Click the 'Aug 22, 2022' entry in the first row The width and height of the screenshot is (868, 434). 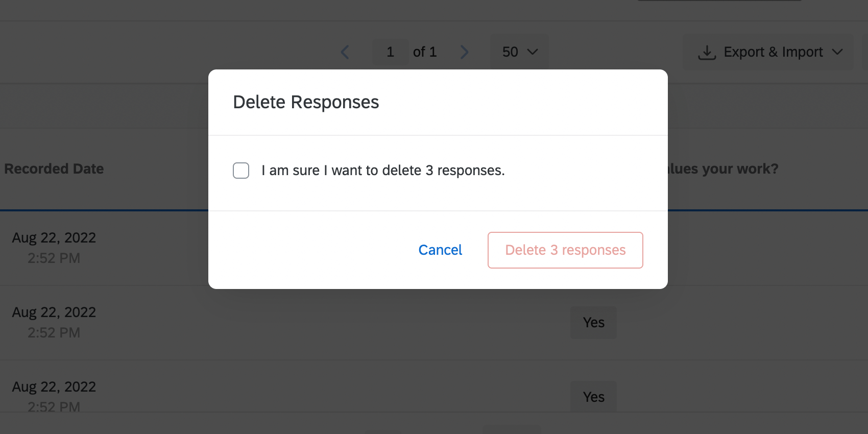pos(54,237)
